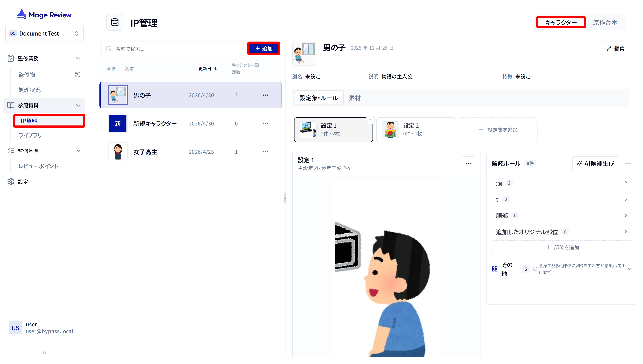
Task: Open more options for 新規キャラクター row
Action: click(x=266, y=123)
